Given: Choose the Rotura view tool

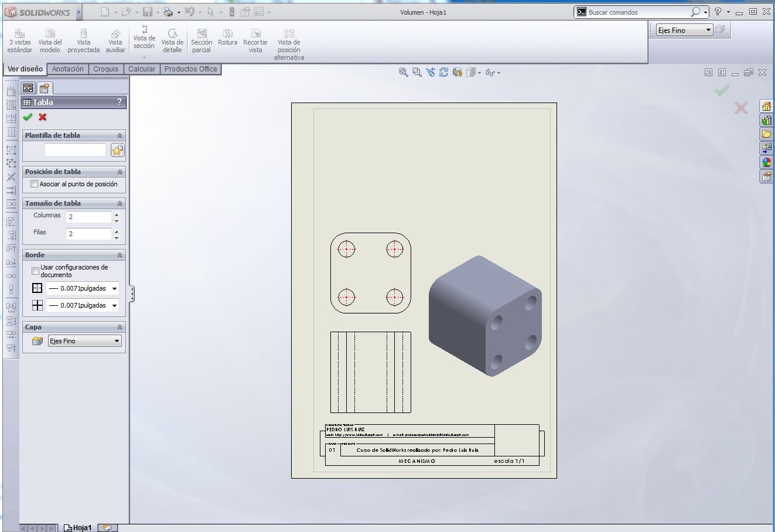Looking at the screenshot, I should 228,38.
